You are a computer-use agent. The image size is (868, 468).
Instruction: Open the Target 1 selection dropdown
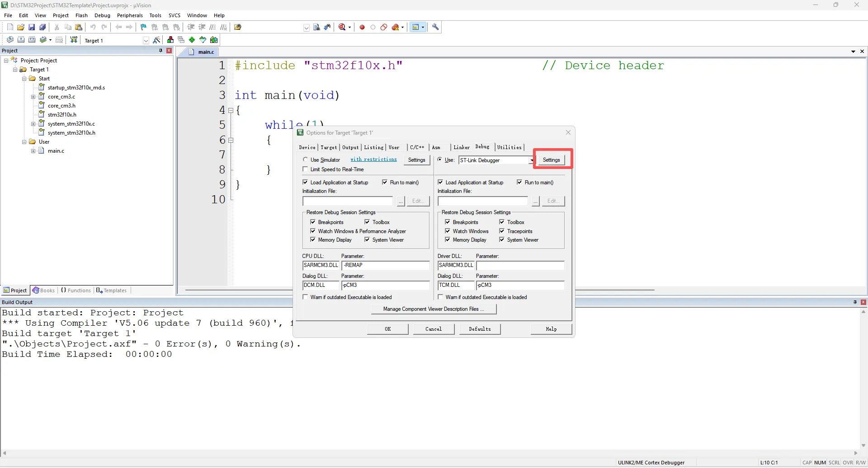[x=146, y=41]
